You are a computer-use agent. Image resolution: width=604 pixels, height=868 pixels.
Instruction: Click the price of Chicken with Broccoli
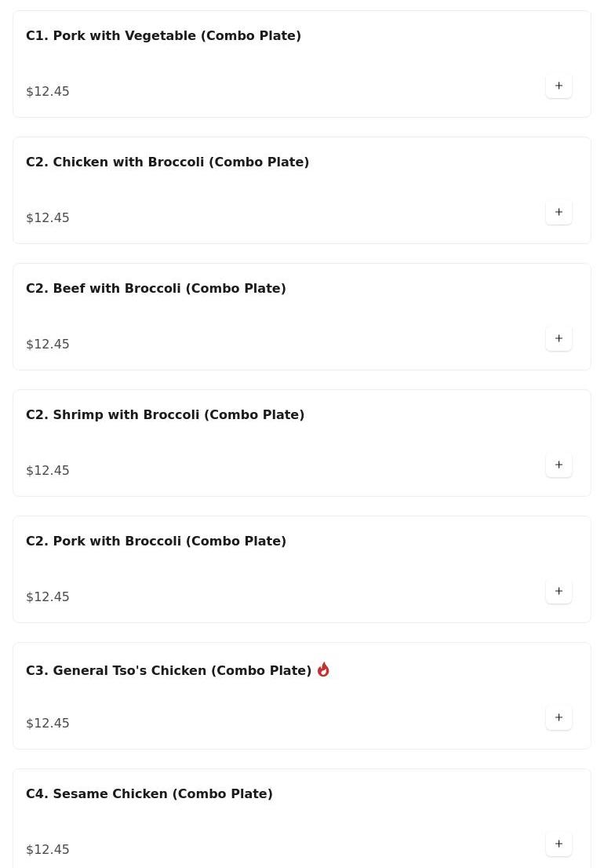point(48,217)
